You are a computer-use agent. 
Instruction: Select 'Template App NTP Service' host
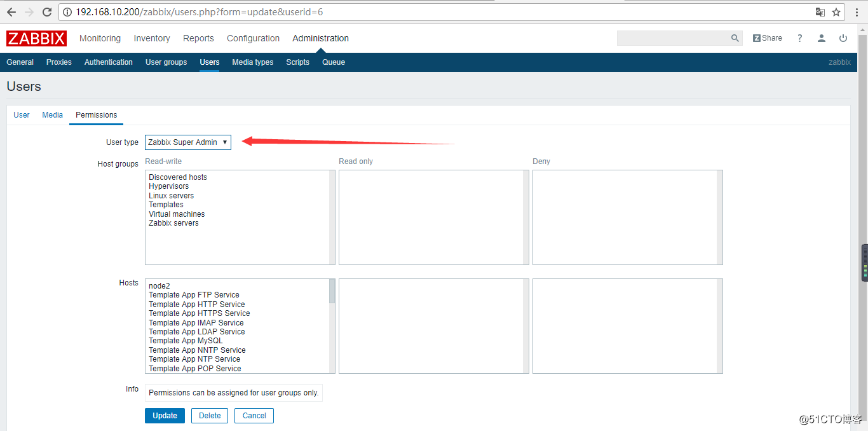pos(194,359)
